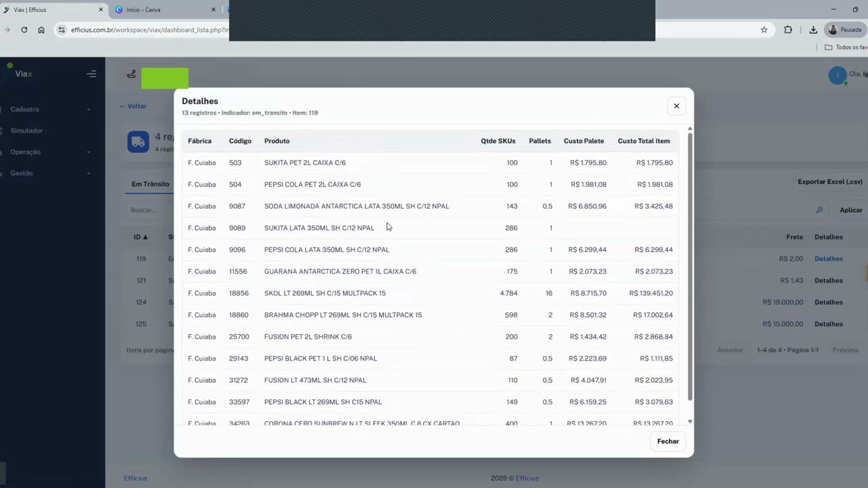The image size is (868, 488).
Task: Click the Código column header
Action: coord(240,141)
